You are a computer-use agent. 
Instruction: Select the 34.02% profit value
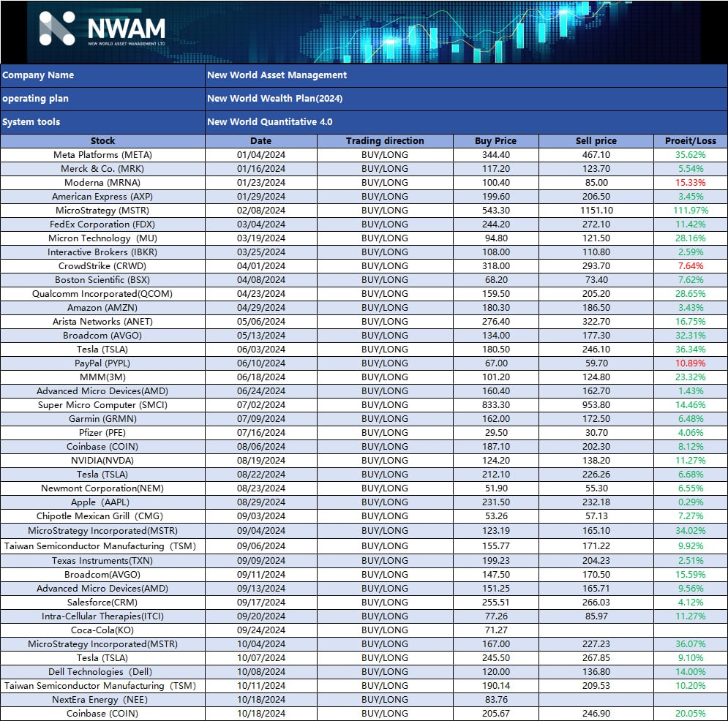pyautogui.click(x=691, y=531)
